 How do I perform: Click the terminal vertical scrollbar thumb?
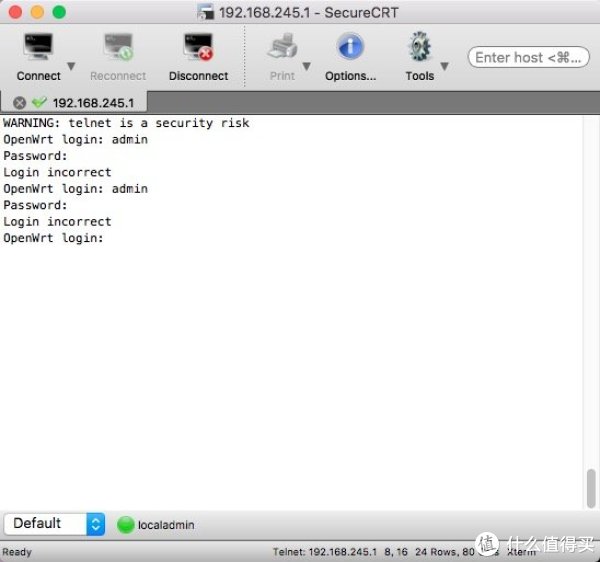pyautogui.click(x=591, y=488)
